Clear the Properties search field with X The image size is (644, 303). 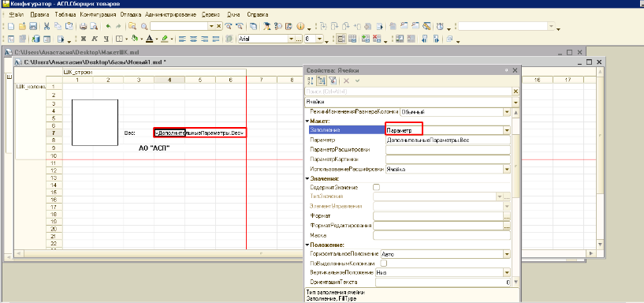pyautogui.click(x=516, y=92)
